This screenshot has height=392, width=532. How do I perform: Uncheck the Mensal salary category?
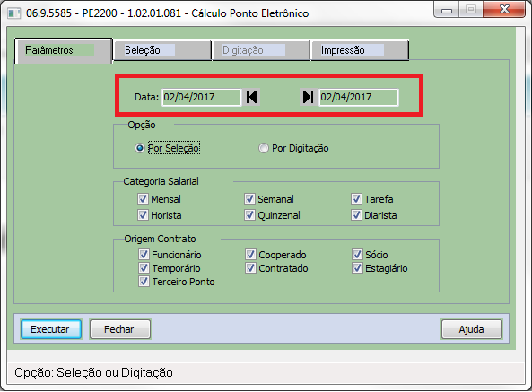tap(143, 199)
